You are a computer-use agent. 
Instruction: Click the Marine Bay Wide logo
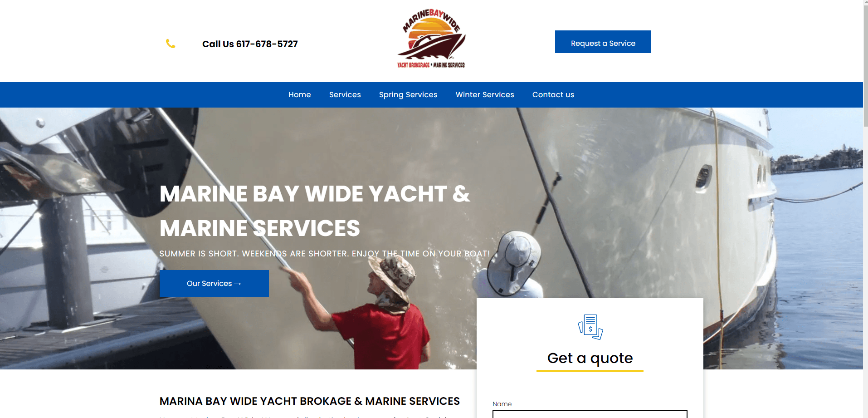[431, 39]
